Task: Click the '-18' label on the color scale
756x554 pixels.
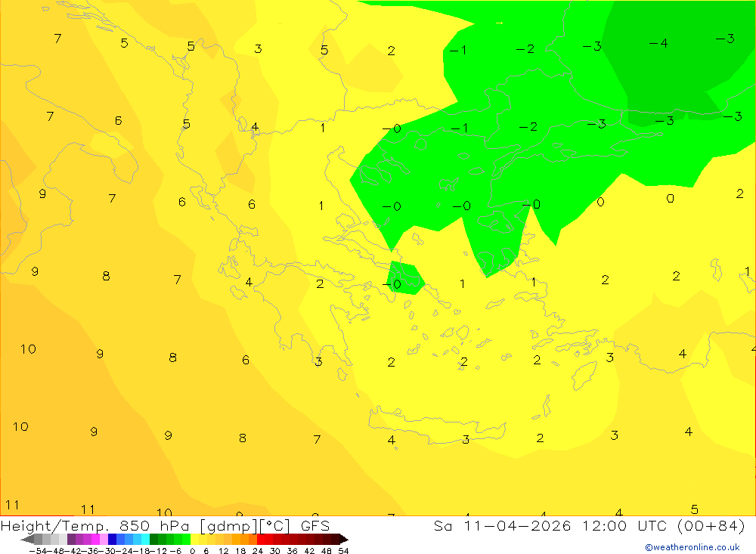Action: 141,551
